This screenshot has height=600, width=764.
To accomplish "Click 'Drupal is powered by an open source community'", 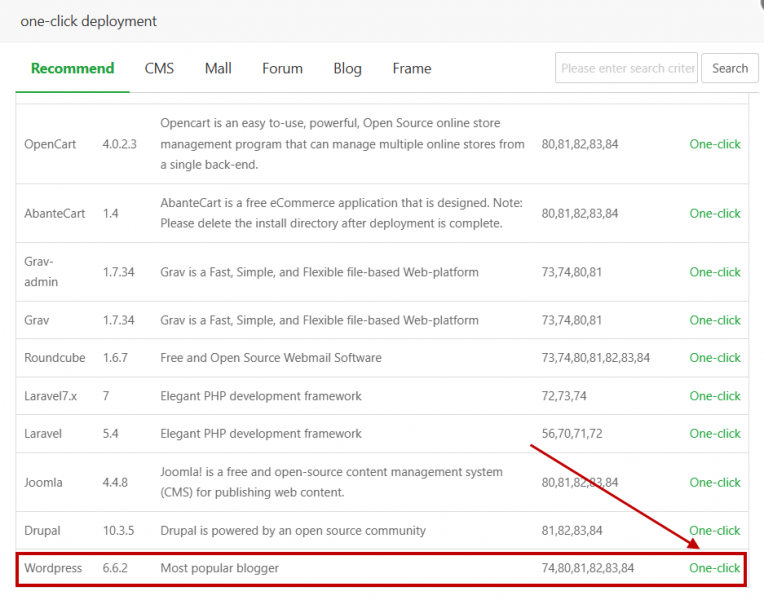I will pyautogui.click(x=293, y=530).
